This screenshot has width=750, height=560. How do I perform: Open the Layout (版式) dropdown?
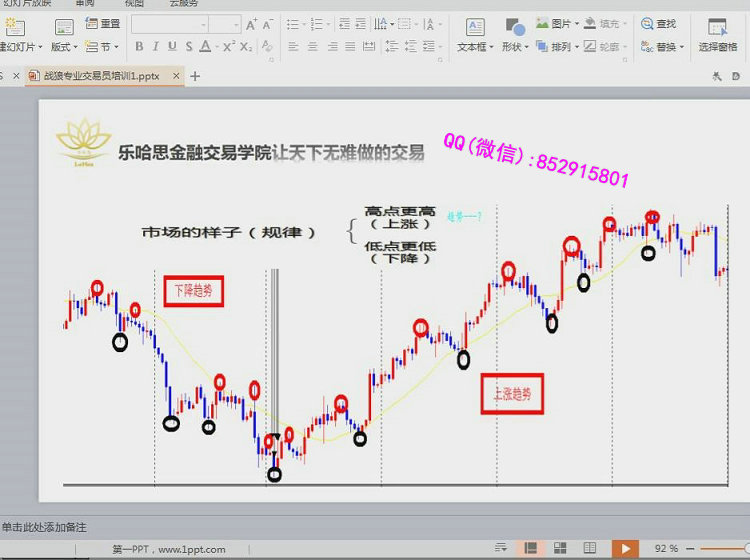click(64, 47)
